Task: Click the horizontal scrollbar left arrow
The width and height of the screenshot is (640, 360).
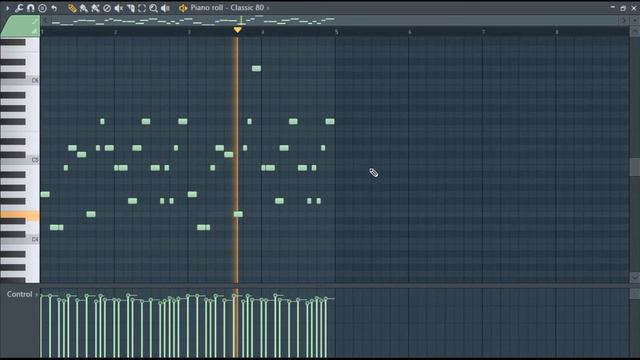Action: click(45, 20)
